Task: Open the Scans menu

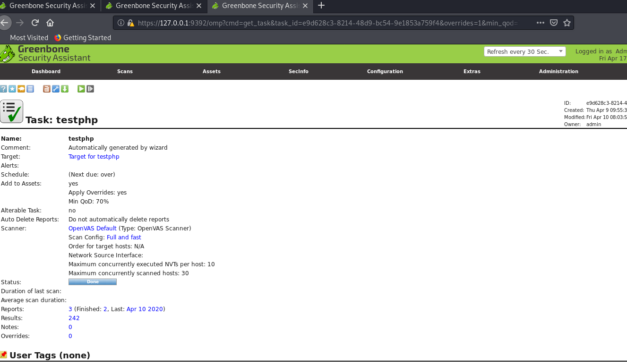Action: [x=125, y=71]
